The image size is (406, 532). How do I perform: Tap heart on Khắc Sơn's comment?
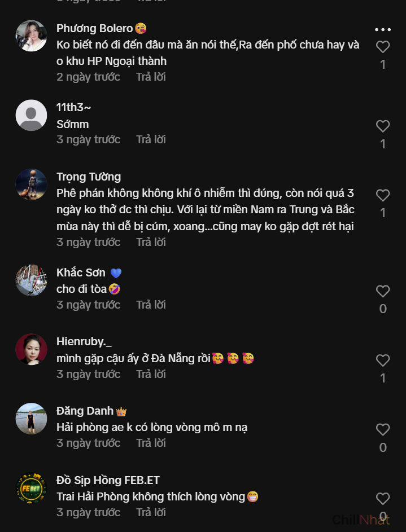[383, 291]
